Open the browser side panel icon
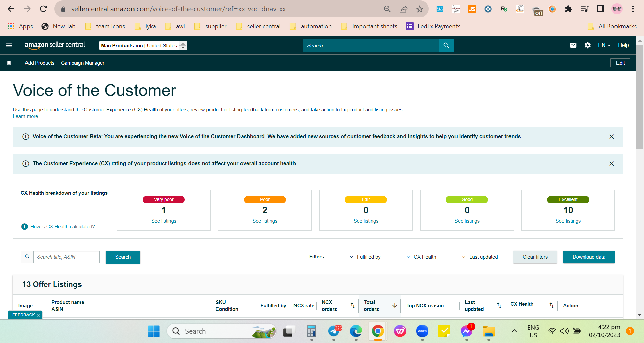This screenshot has width=644, height=343. pyautogui.click(x=601, y=9)
